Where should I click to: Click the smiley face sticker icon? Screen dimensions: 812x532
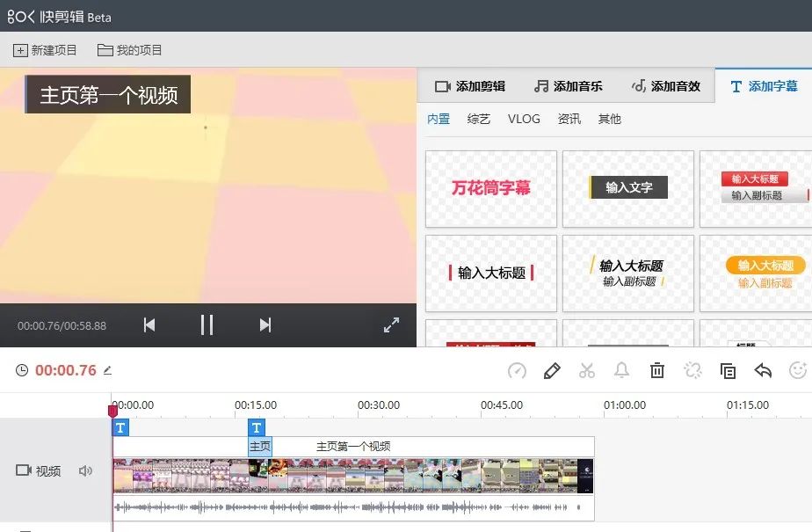798,371
